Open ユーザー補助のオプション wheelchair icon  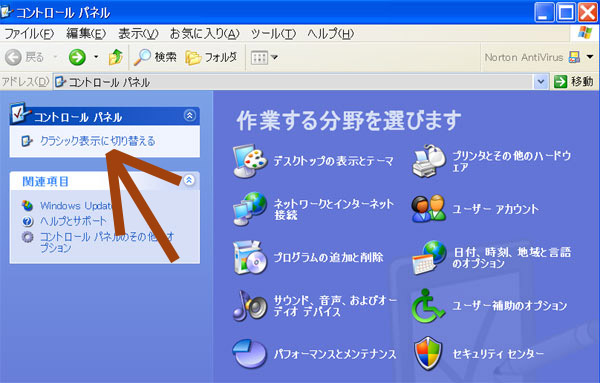point(429,305)
